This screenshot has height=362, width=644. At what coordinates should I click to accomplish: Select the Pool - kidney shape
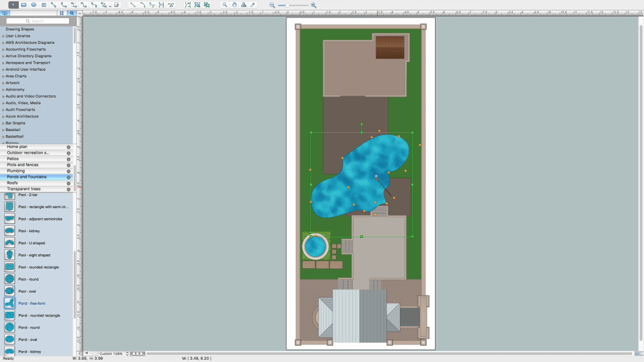point(29,231)
